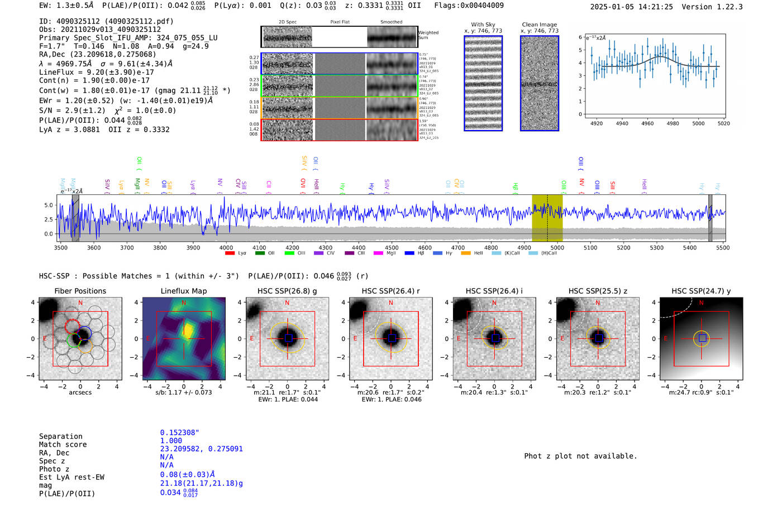782x532 pixels.
Task: Click the gray shaded band near 3550 Å
Action: pos(75,218)
